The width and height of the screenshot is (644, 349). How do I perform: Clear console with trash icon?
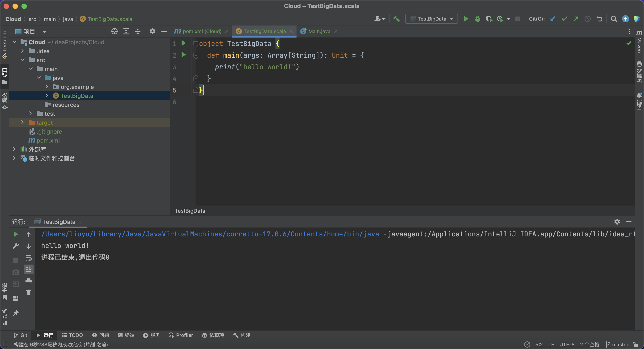(29, 292)
